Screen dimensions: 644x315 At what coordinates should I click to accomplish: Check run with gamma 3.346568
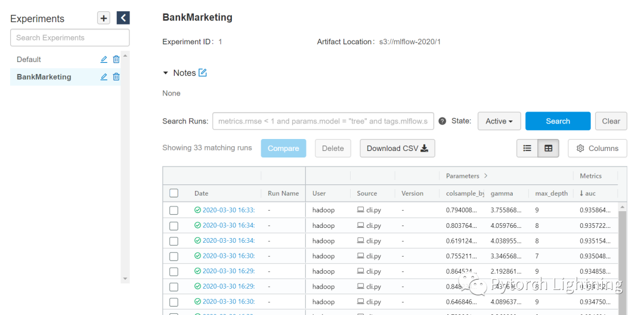pos(174,257)
